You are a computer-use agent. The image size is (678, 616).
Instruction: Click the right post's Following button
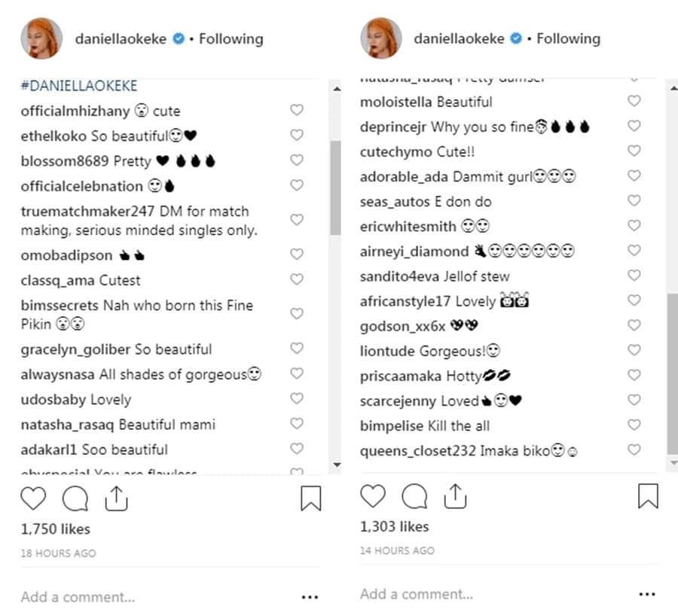[x=568, y=39]
